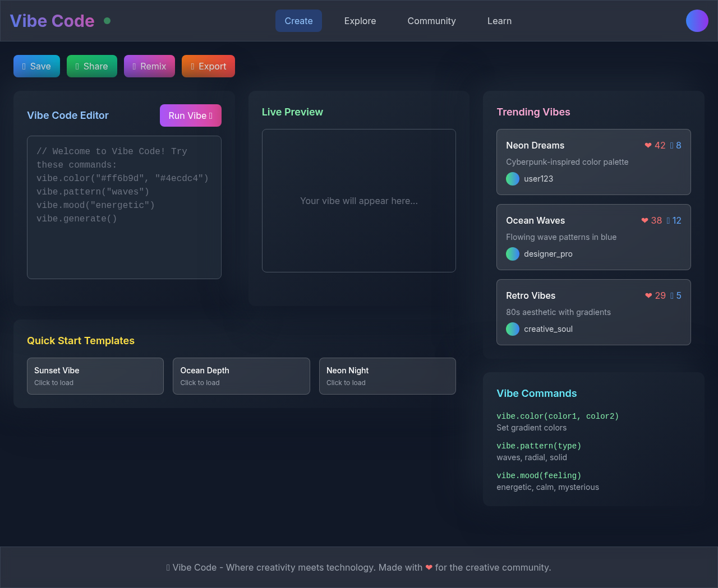Click the heart icon in the footer text
Image resolution: width=718 pixels, height=588 pixels.
[x=429, y=567]
